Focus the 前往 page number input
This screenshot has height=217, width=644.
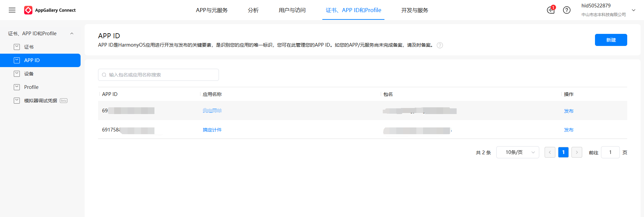(610, 152)
